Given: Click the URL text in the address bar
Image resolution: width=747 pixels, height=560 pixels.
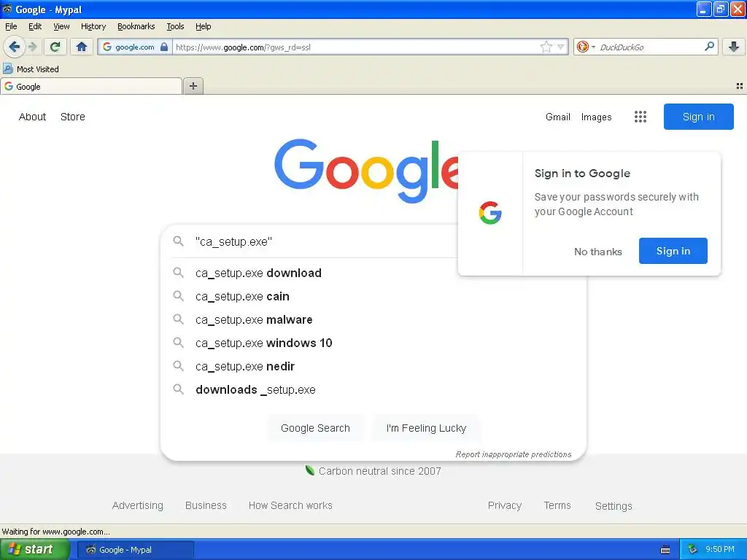Looking at the screenshot, I should pos(243,47).
